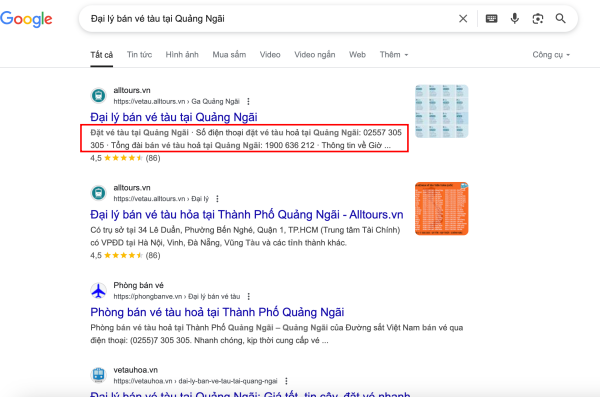Open the Video ngắn tab
Image resolution: width=600 pixels, height=397 pixels.
pos(315,55)
